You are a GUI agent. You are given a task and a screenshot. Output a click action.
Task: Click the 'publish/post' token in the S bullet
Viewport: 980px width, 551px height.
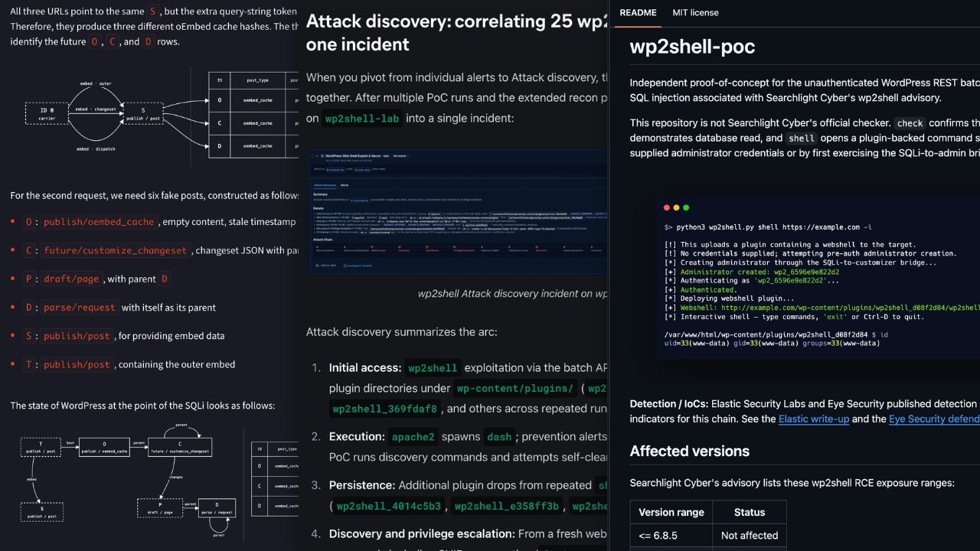77,336
